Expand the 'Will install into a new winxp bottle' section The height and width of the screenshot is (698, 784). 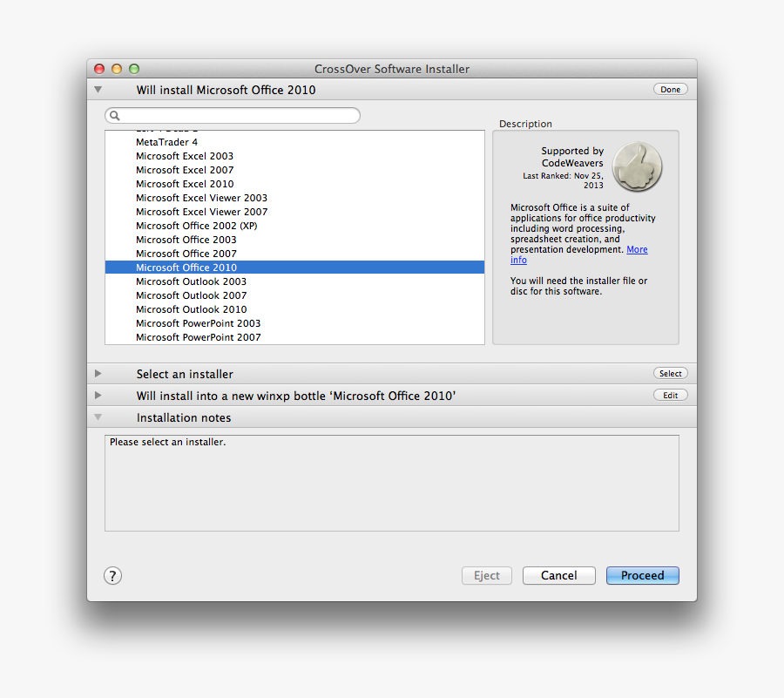(x=98, y=395)
